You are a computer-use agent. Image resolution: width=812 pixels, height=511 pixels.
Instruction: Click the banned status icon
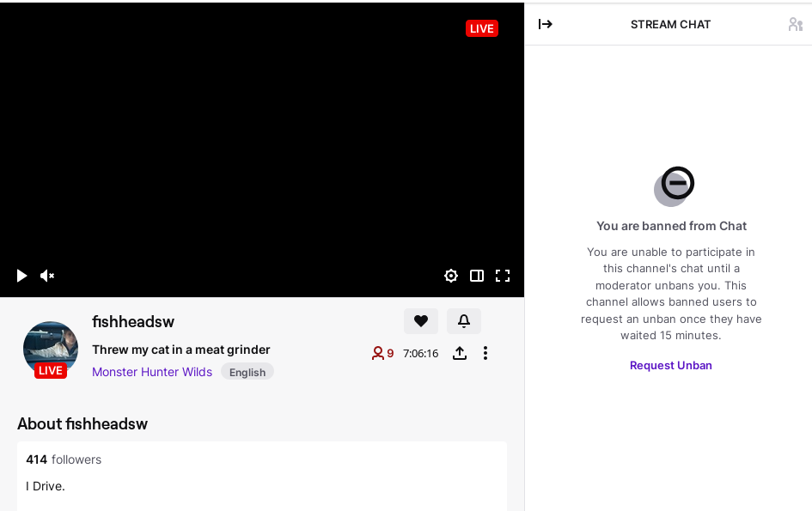[675, 186]
